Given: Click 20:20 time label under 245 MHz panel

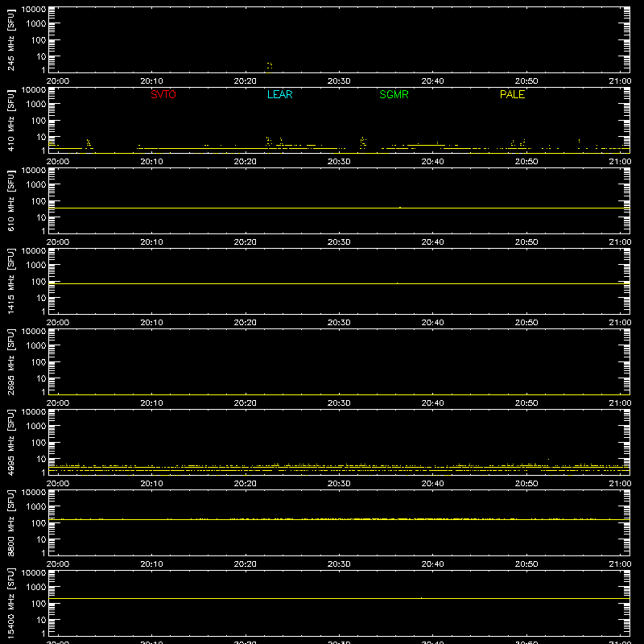Looking at the screenshot, I should point(246,81).
